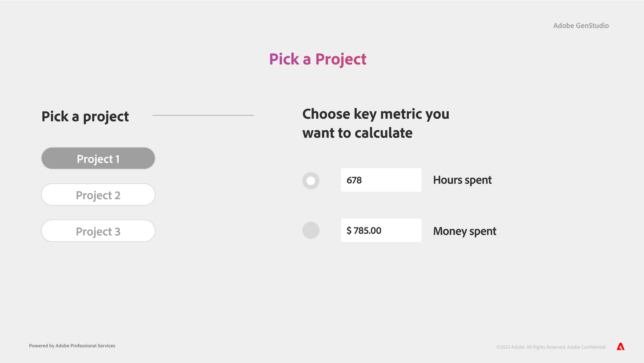Click the Hours spent label
The width and height of the screenshot is (644, 363).
click(462, 180)
